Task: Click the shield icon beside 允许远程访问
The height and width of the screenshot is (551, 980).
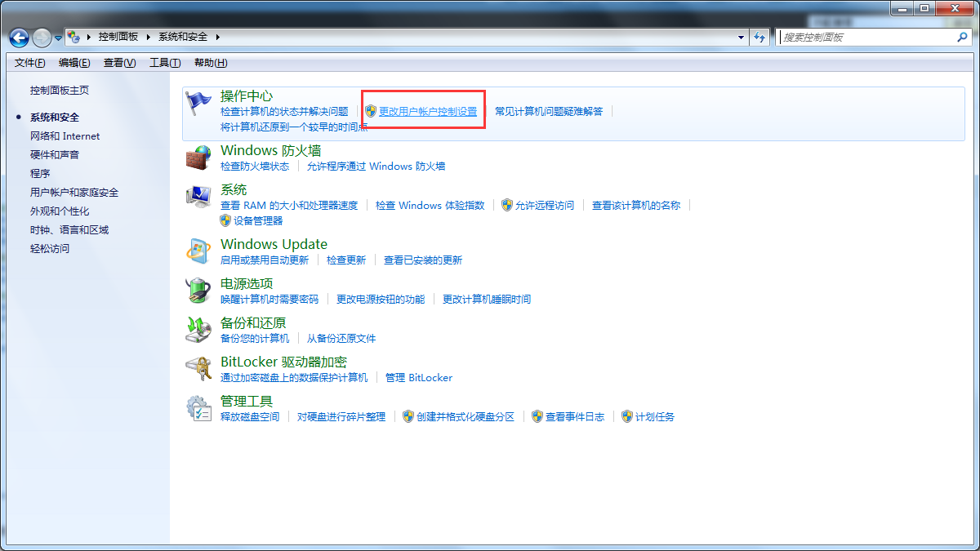Action: (507, 205)
